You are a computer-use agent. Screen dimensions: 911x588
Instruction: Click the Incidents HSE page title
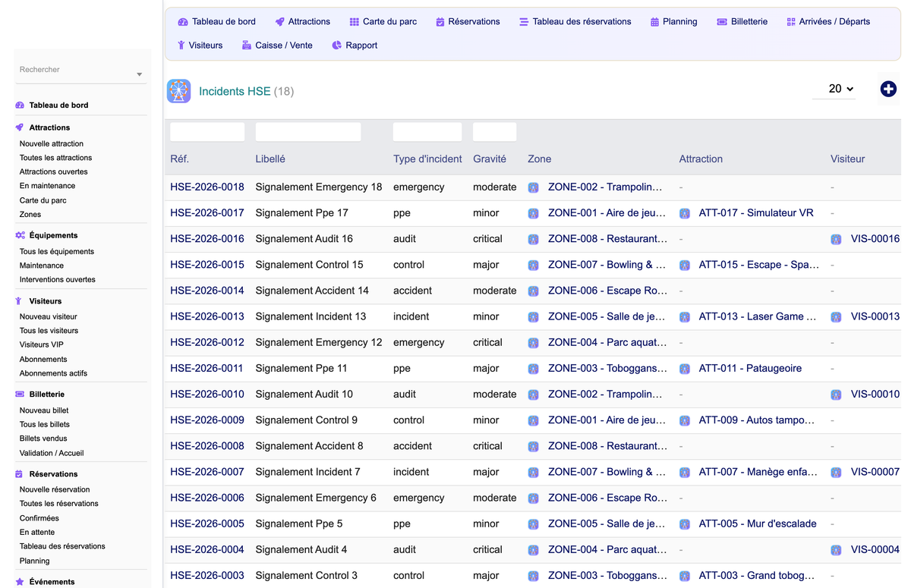coord(235,91)
